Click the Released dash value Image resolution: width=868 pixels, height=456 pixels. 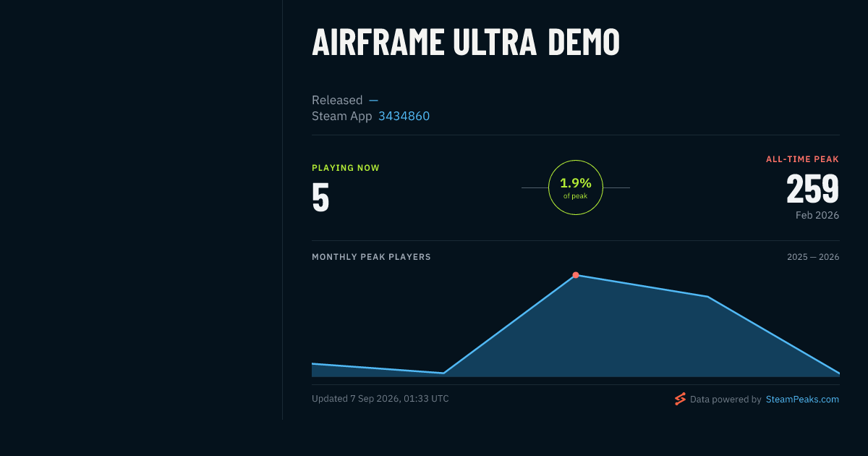point(373,100)
